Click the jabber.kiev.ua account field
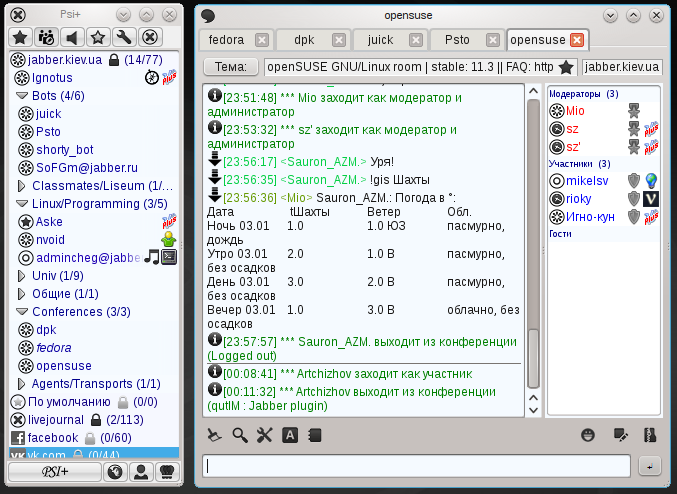 622,67
